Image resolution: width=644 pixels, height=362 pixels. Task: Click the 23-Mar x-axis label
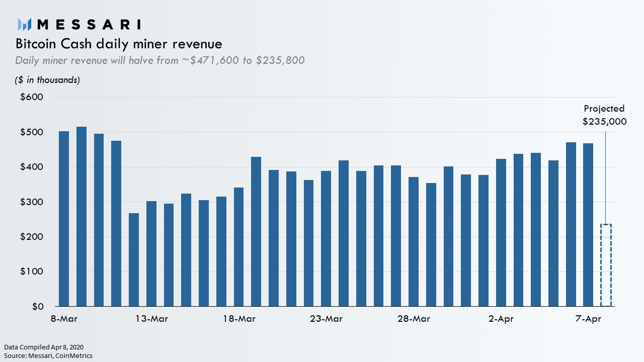(326, 319)
